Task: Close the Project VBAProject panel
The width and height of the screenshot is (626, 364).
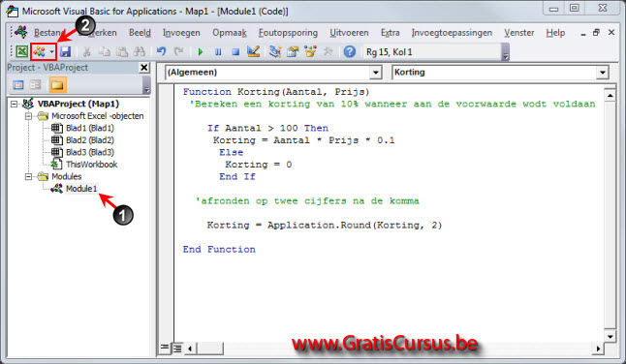Action: coord(144,68)
